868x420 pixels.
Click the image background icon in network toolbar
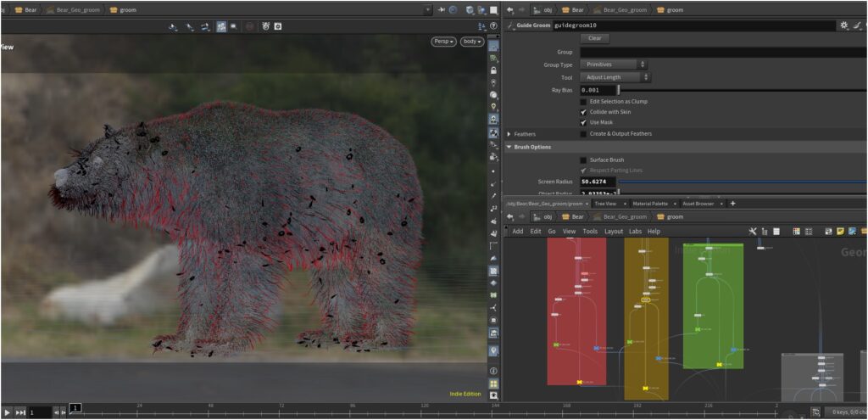[852, 231]
